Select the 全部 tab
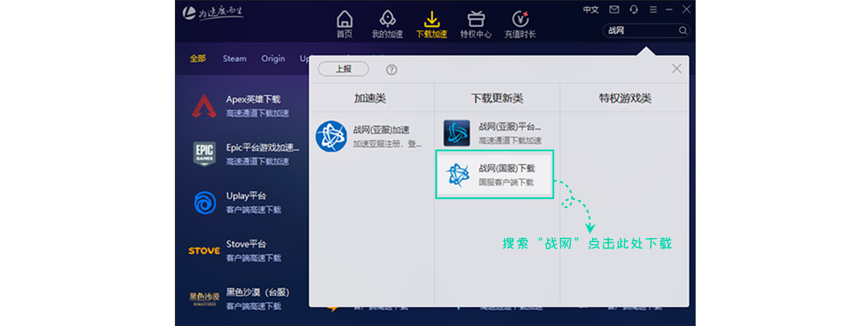This screenshot has height=326, width=868. (x=198, y=58)
